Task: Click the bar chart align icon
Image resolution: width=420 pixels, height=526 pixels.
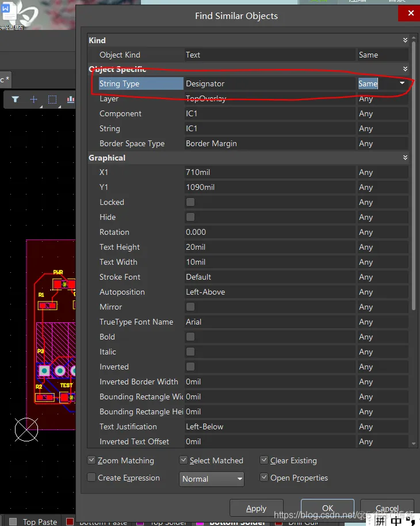Action: 70,100
